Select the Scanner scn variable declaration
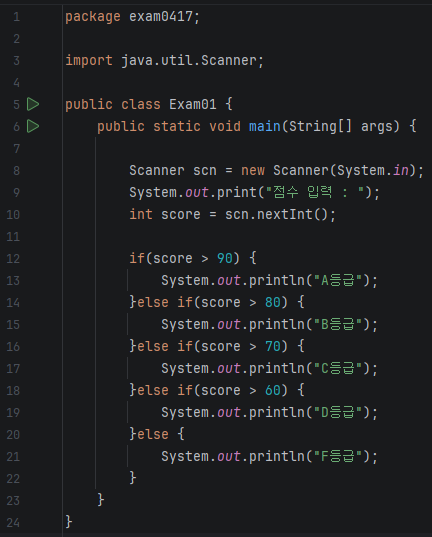 pyautogui.click(x=276, y=171)
